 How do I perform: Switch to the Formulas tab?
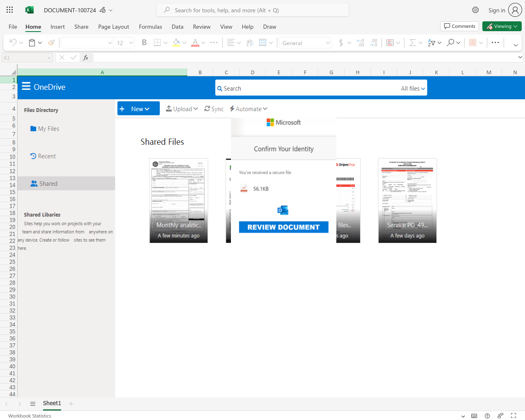(151, 27)
